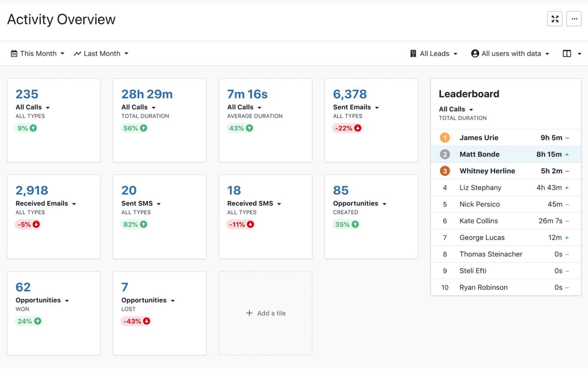This screenshot has width=588, height=369.
Task: Click the 2,918 received emails value
Action: [32, 190]
